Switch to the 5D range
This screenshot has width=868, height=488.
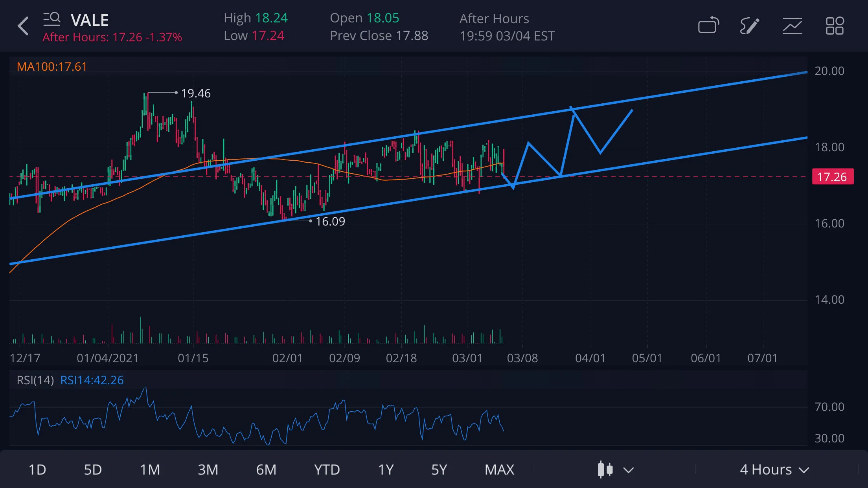point(93,470)
